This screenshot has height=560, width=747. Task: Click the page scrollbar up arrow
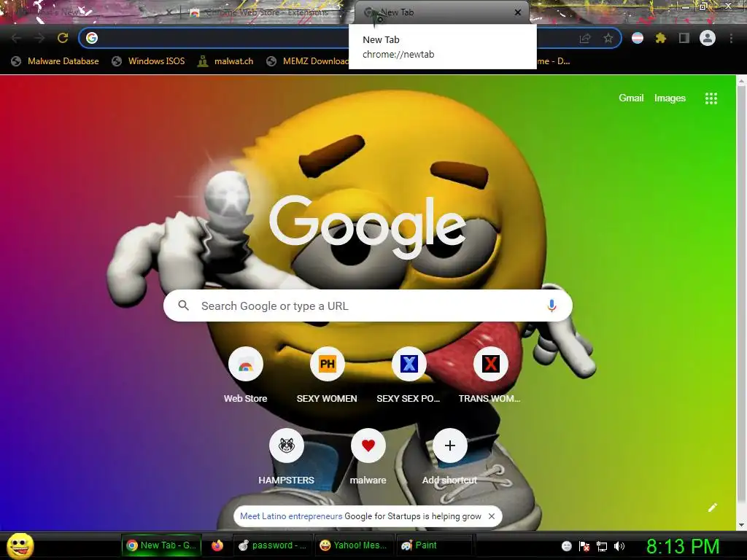tap(741, 81)
